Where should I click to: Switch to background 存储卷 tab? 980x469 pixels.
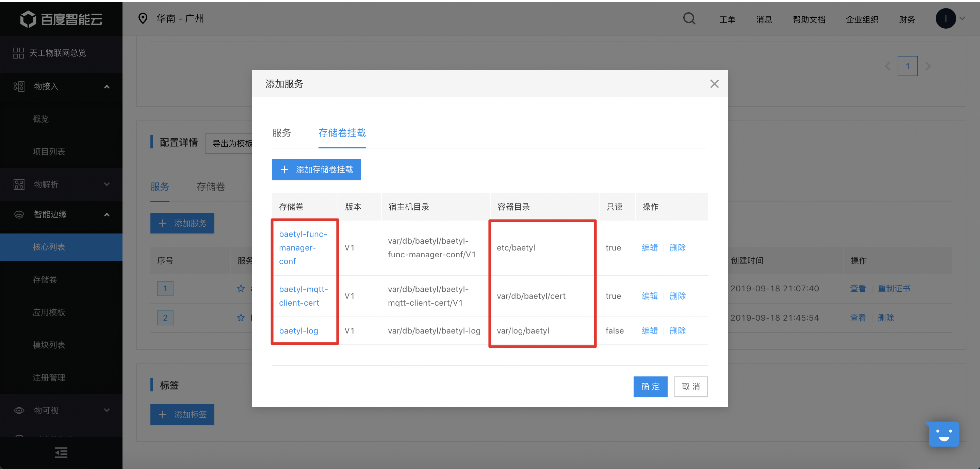tap(211, 187)
